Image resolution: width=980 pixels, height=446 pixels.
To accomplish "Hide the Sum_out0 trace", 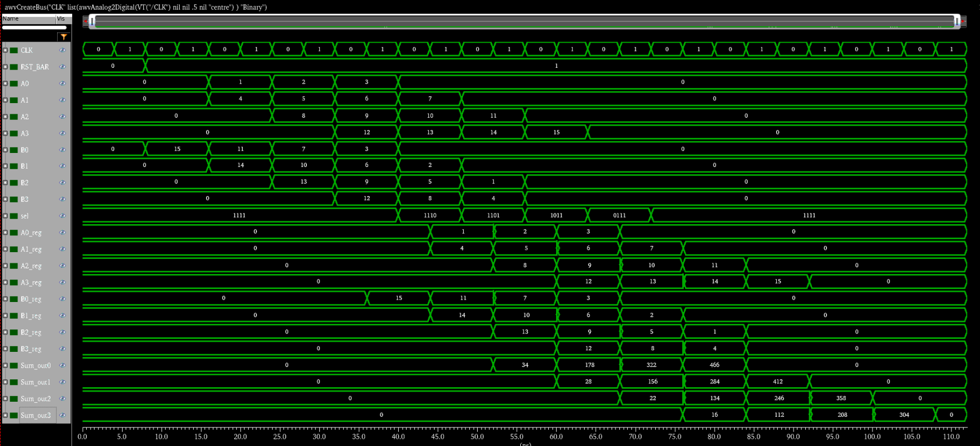I will (63, 365).
